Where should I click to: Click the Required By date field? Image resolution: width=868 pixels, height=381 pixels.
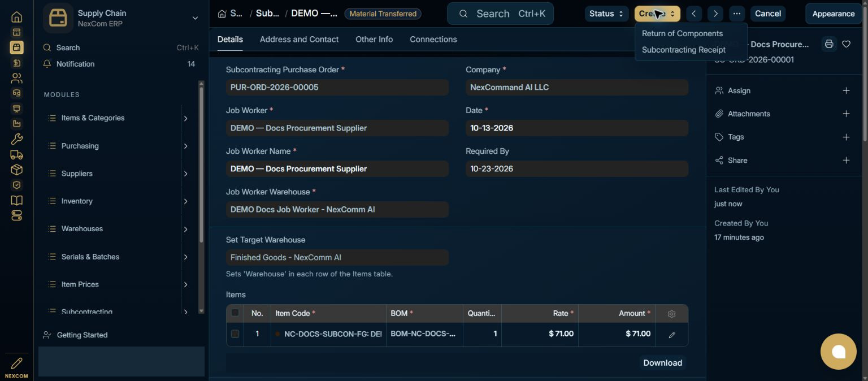(x=577, y=168)
